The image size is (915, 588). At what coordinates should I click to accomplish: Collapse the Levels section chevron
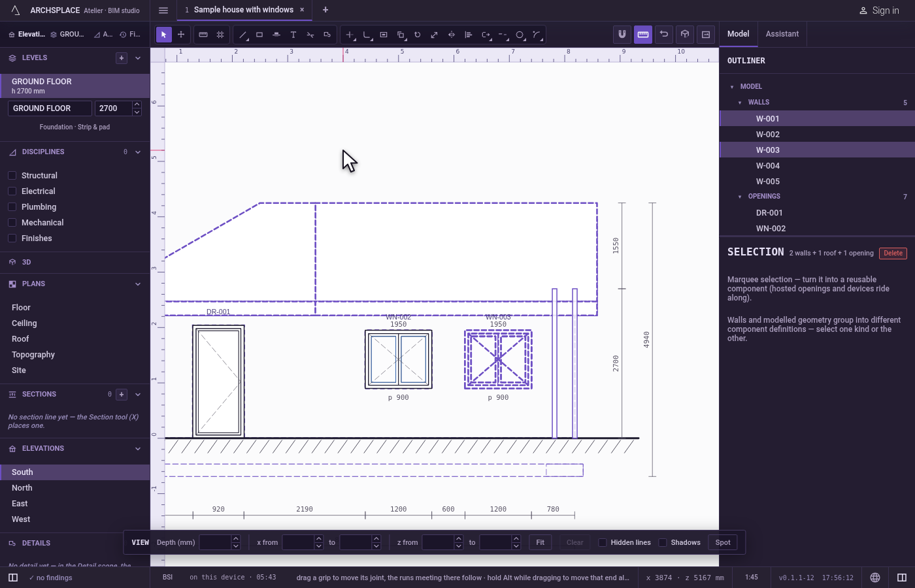(x=138, y=58)
